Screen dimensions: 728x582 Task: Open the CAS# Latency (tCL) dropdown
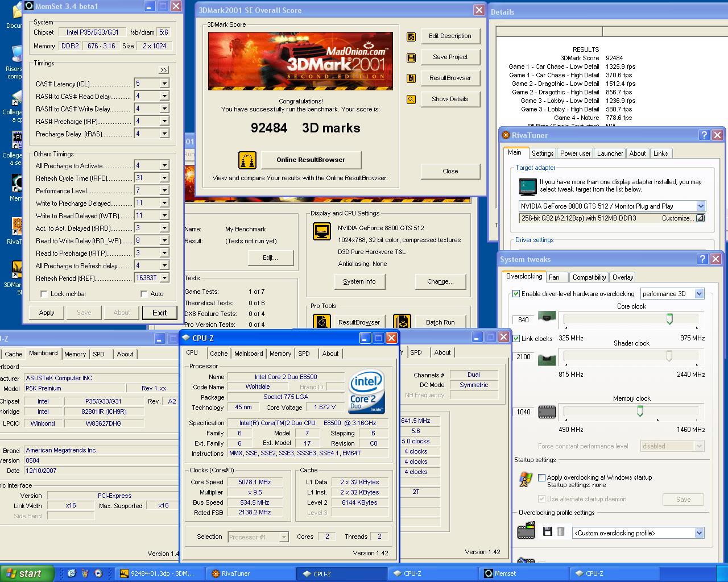click(x=164, y=84)
